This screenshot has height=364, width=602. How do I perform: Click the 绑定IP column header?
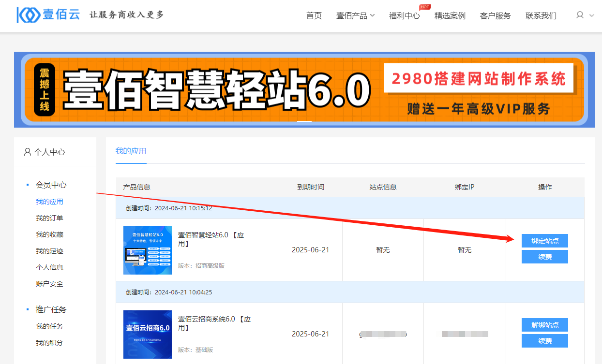(465, 187)
